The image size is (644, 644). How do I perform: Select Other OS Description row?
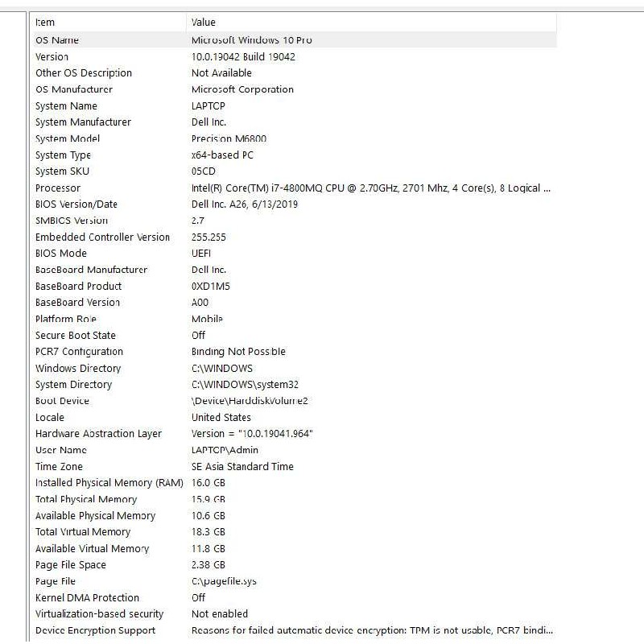(295, 73)
